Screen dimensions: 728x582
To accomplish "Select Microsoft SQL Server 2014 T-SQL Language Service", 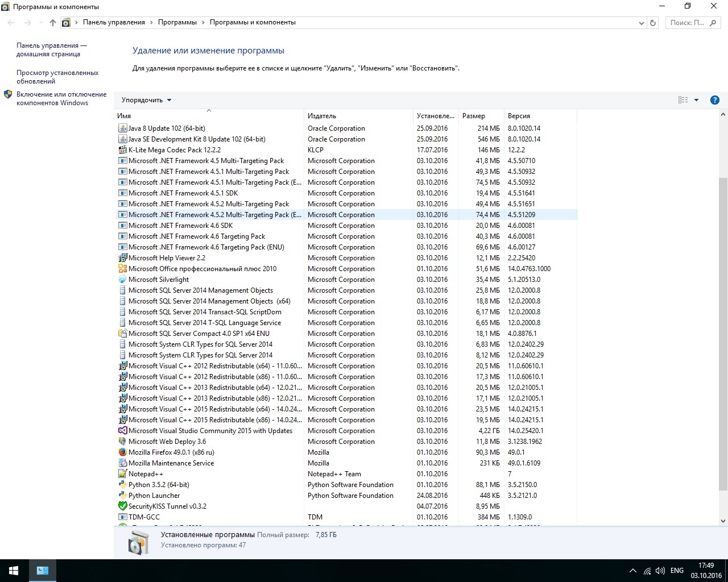I will tap(346, 323).
